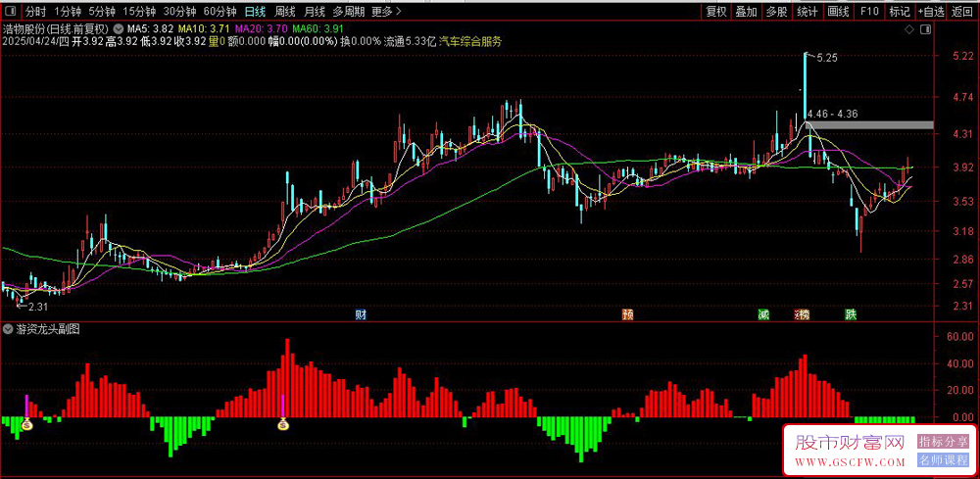The width and height of the screenshot is (980, 479).
Task: Click the 名师课程 banner button
Action: [943, 460]
